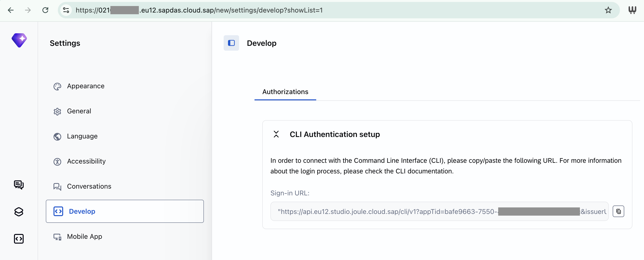The width and height of the screenshot is (644, 260).
Task: Reload the page with the refresh icon
Action: [45, 10]
